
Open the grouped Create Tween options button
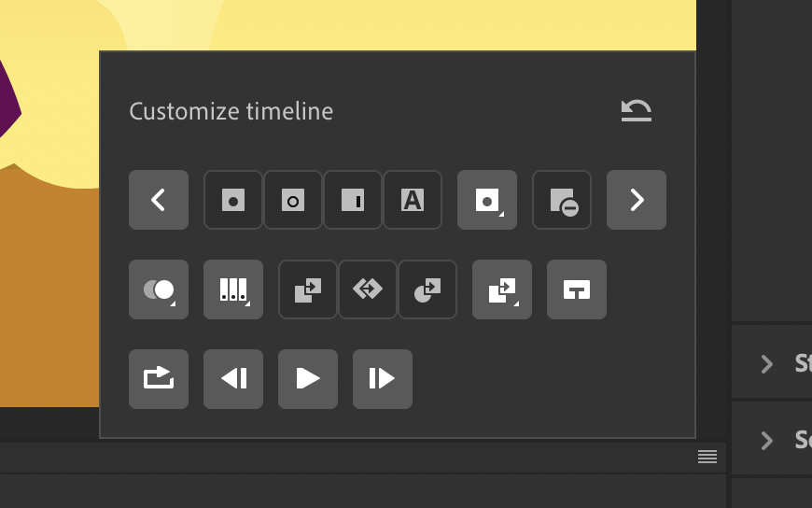pos(502,289)
